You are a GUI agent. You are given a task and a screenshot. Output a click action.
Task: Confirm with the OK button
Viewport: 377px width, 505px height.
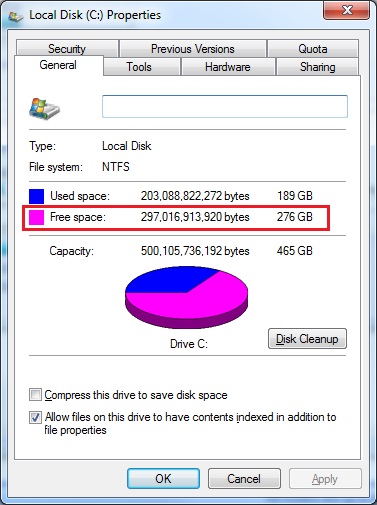coord(163,479)
